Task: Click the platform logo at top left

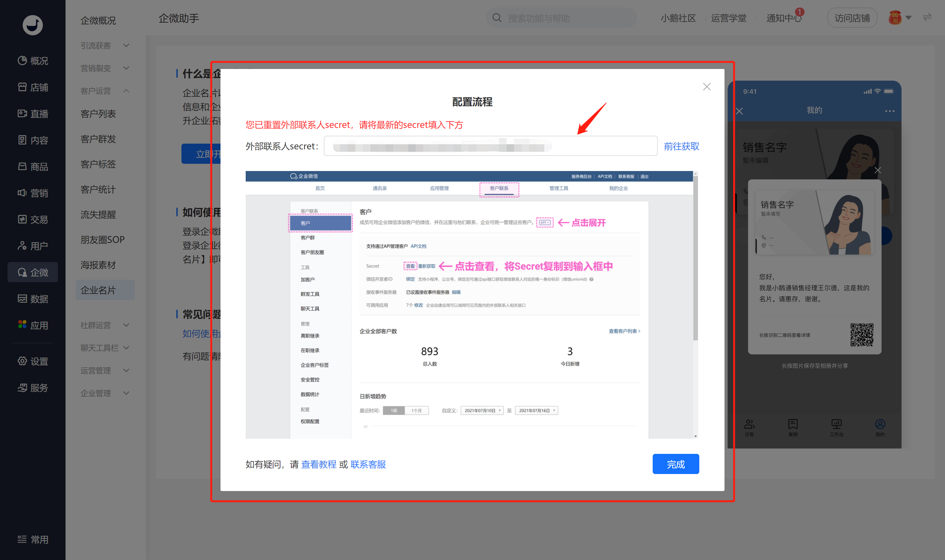Action: 32,25
